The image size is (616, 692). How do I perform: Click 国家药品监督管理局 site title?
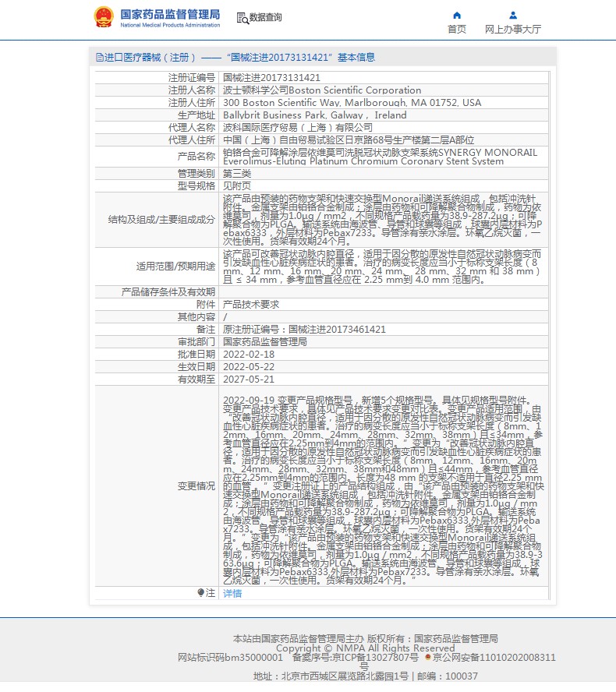pos(170,15)
